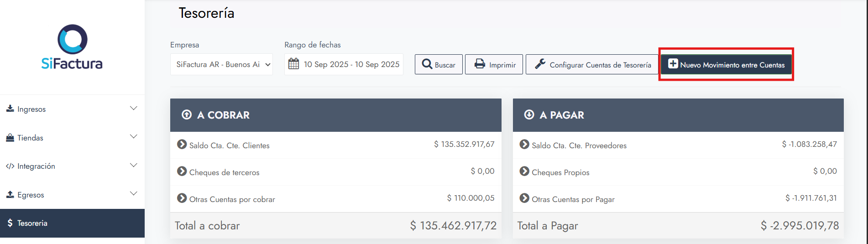The height and width of the screenshot is (244, 868).
Task: Click the arrow icon beside Saldo Cta. Cte. Proveedores
Action: click(524, 145)
